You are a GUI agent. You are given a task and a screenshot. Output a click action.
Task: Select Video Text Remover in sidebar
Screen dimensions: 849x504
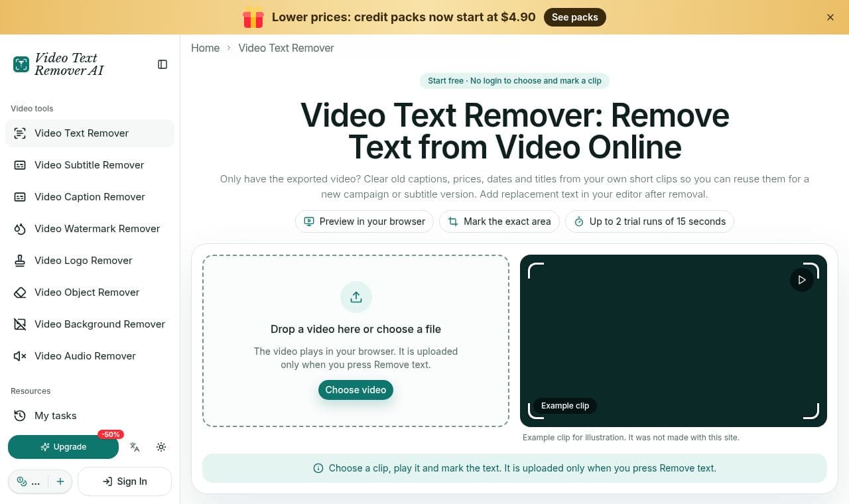pyautogui.click(x=90, y=133)
